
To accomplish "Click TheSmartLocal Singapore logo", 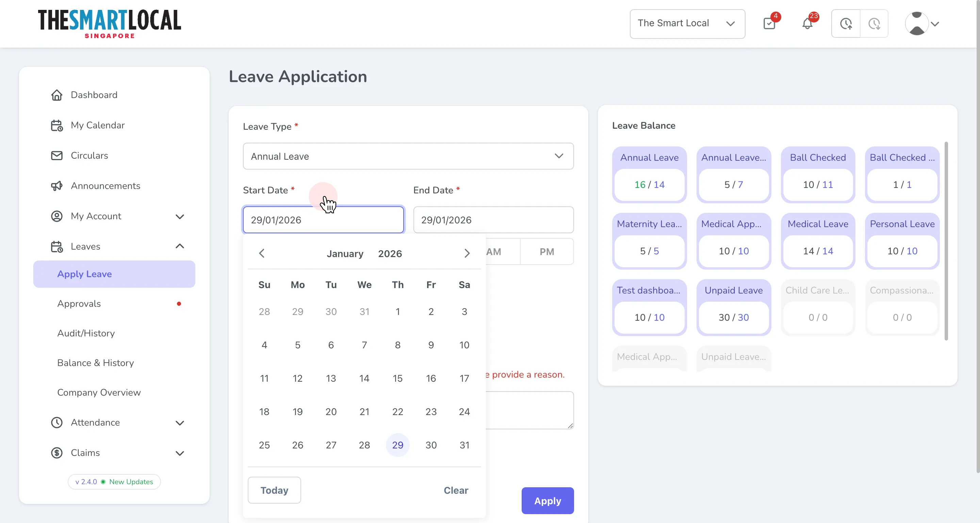I will click(x=110, y=23).
